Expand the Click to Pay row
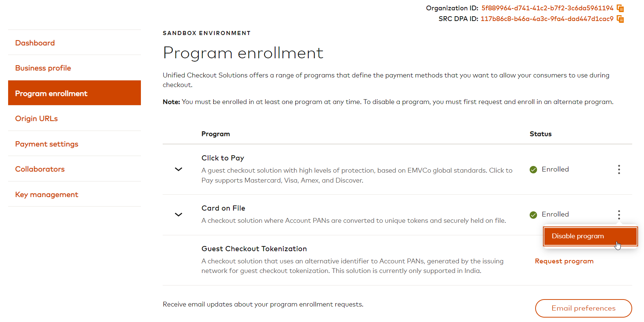The width and height of the screenshot is (644, 322). pyautogui.click(x=179, y=169)
